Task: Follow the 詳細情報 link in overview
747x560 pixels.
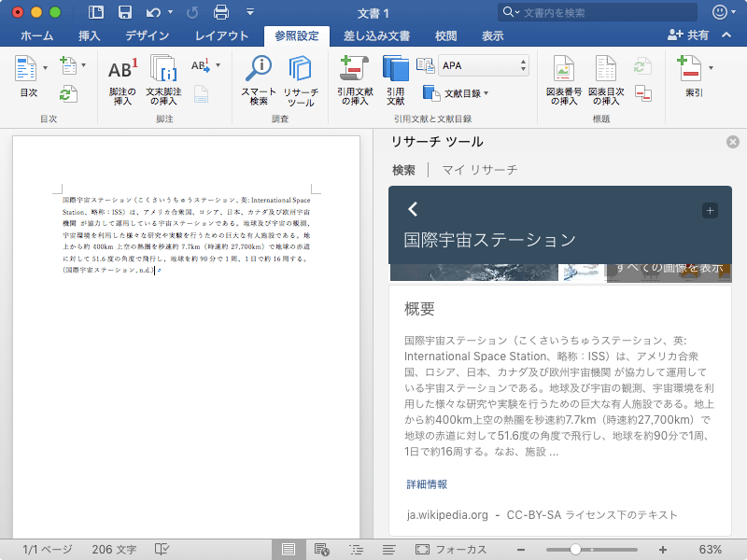Action: (427, 484)
